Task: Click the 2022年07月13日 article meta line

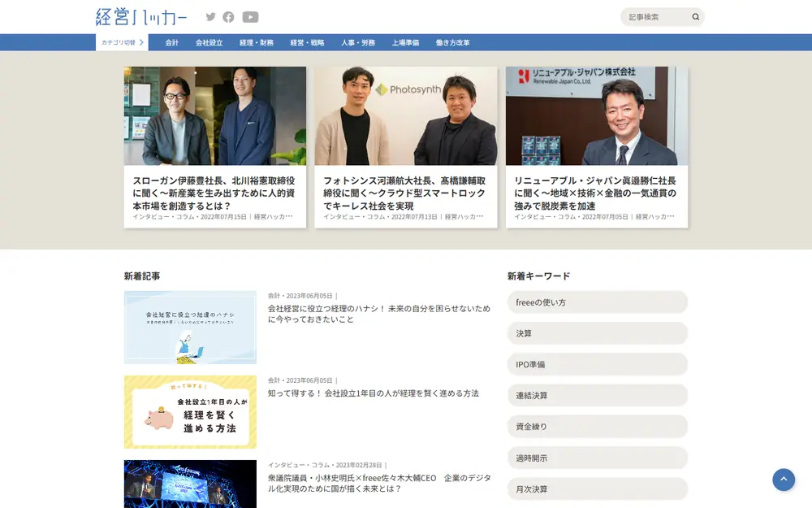Action: point(404,217)
